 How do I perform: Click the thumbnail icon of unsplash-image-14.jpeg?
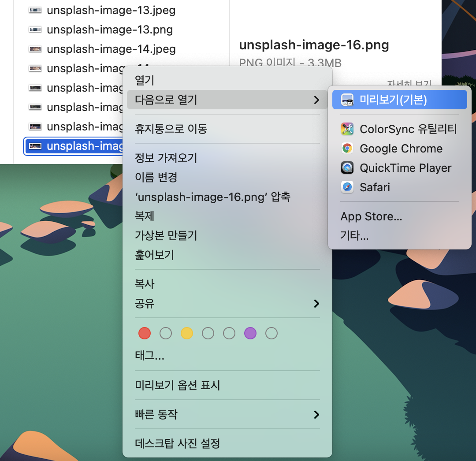click(35, 49)
